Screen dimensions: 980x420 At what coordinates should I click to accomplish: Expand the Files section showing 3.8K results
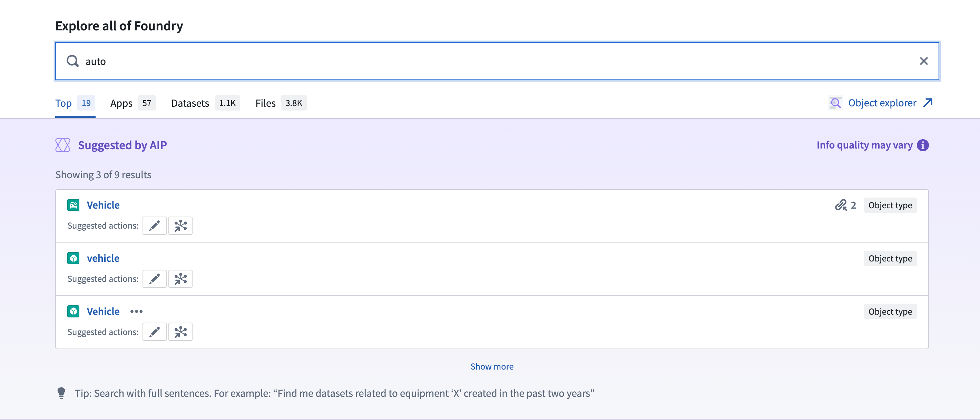(x=280, y=102)
